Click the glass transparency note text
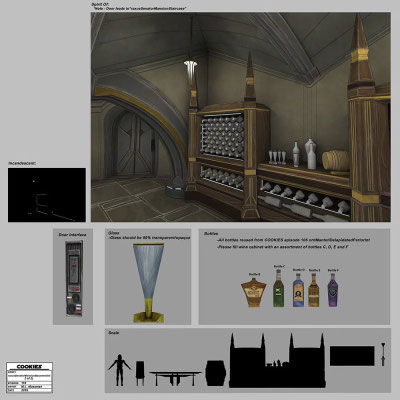The image size is (400, 400). (x=150, y=238)
